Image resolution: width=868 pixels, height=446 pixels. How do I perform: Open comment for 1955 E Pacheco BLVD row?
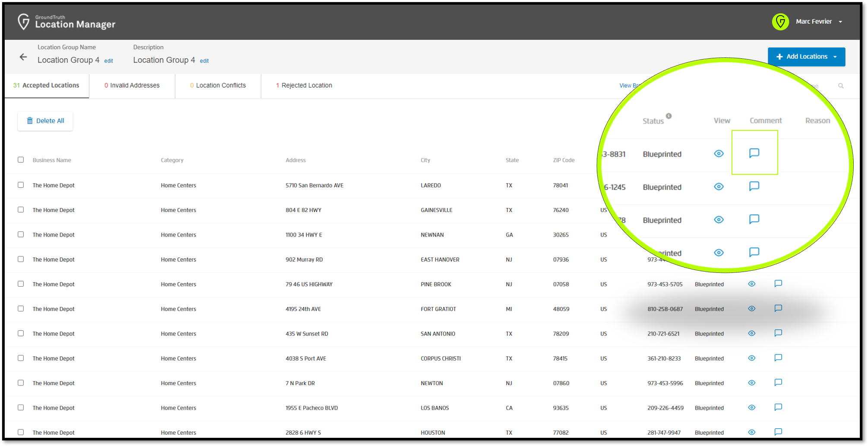[778, 407]
